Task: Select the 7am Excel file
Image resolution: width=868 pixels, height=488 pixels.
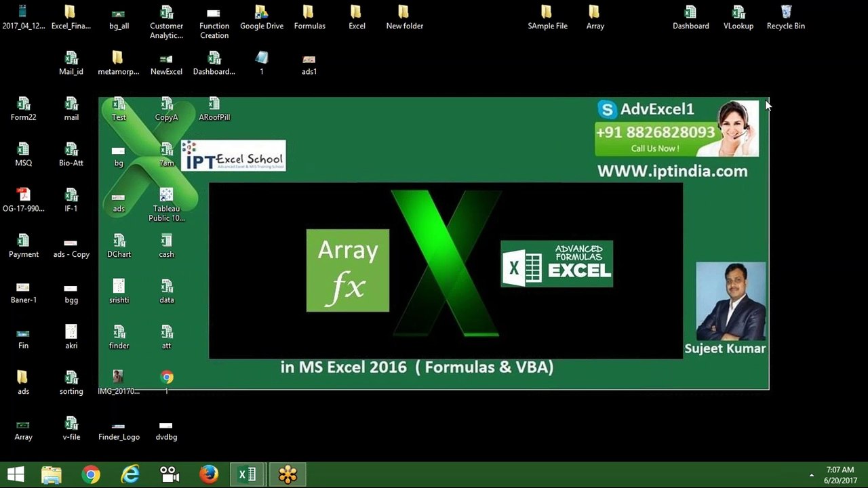Action: [x=166, y=155]
